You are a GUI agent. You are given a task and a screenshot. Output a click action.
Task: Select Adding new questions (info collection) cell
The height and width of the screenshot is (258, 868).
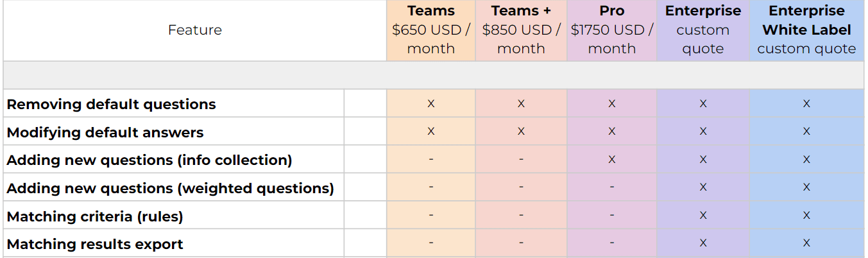coord(149,160)
